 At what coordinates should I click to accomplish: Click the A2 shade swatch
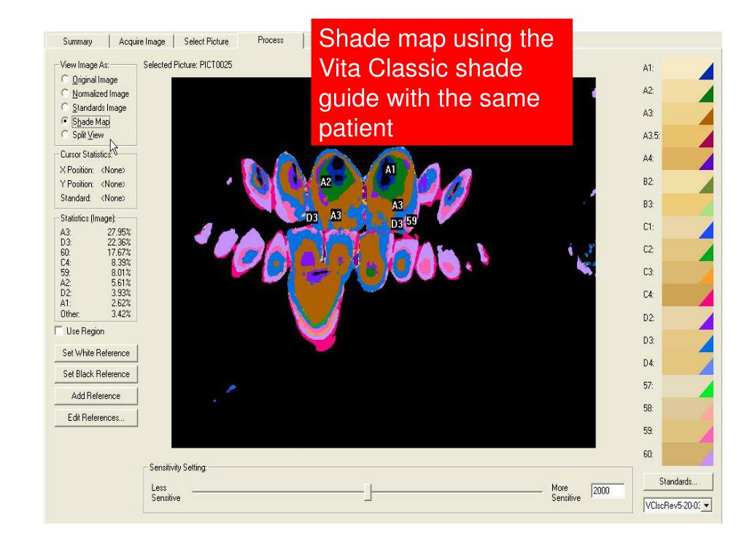(x=687, y=91)
